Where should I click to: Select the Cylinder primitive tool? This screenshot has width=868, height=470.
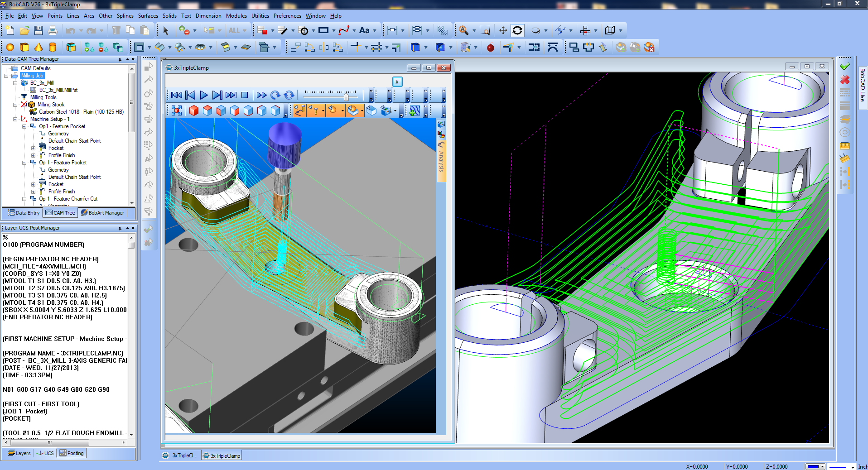tap(53, 47)
